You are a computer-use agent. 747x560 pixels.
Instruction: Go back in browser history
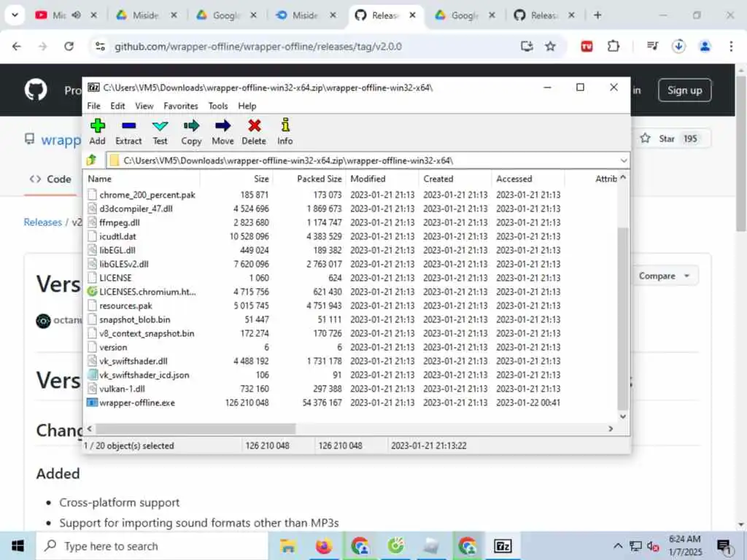(17, 46)
